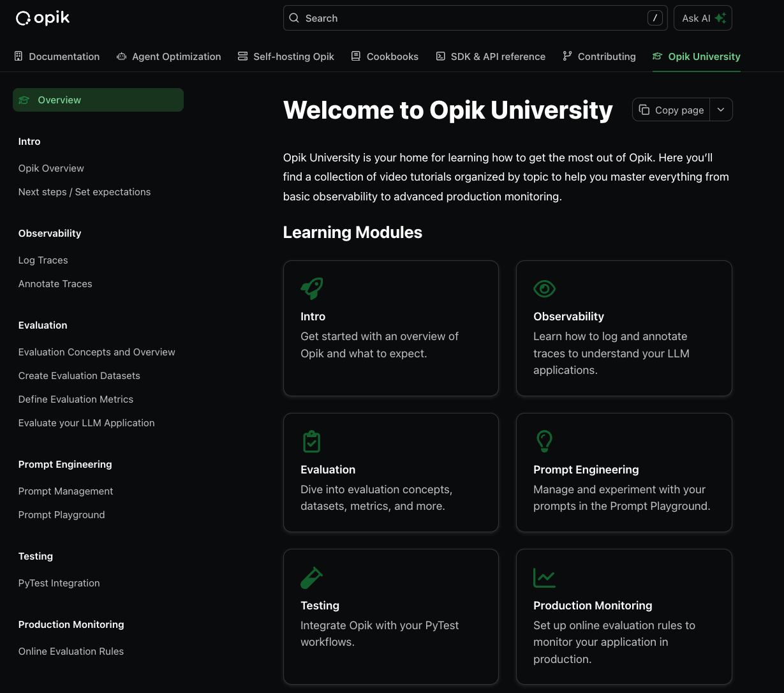Open Next steps / Set expectations link
784x693 pixels.
[x=84, y=192]
